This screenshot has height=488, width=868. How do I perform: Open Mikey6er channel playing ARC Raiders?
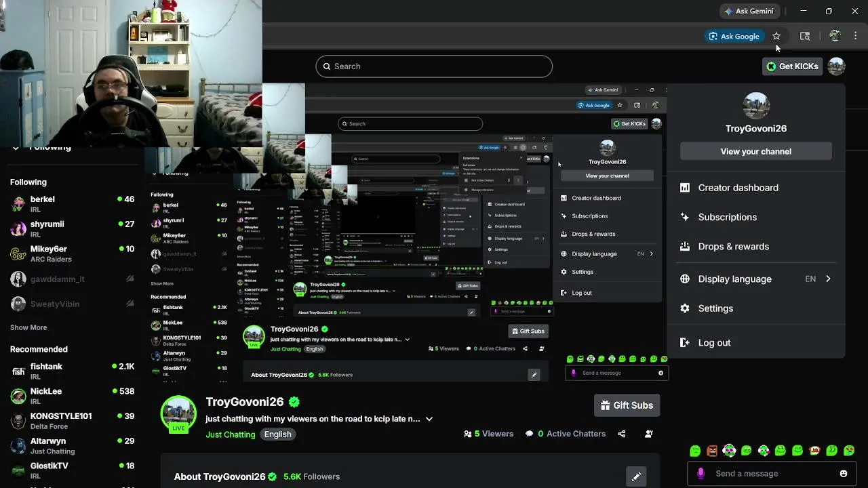point(73,253)
